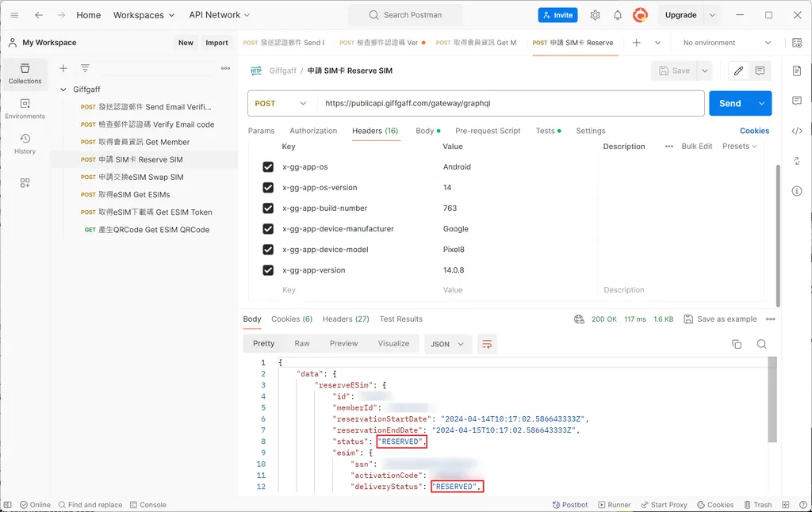The image size is (812, 512).
Task: Switch to the Authorization tab
Action: pos(313,131)
